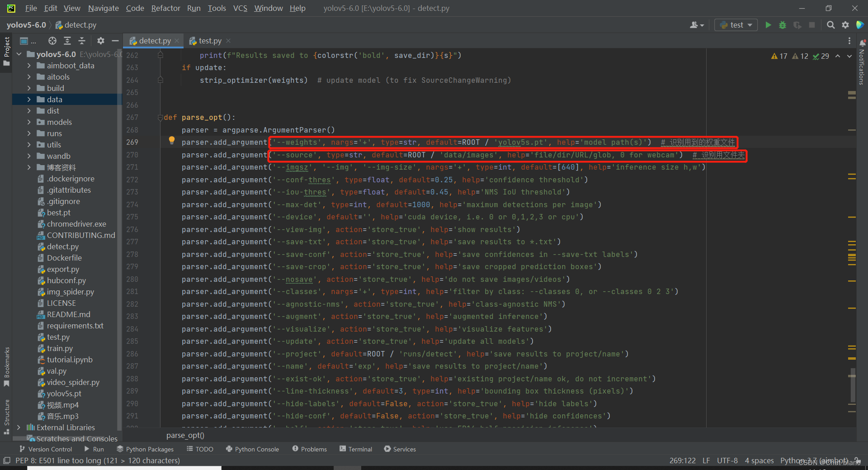Screen dimensions: 868x470
Task: Jump to next highlighted error arrow
Action: pyautogui.click(x=849, y=56)
